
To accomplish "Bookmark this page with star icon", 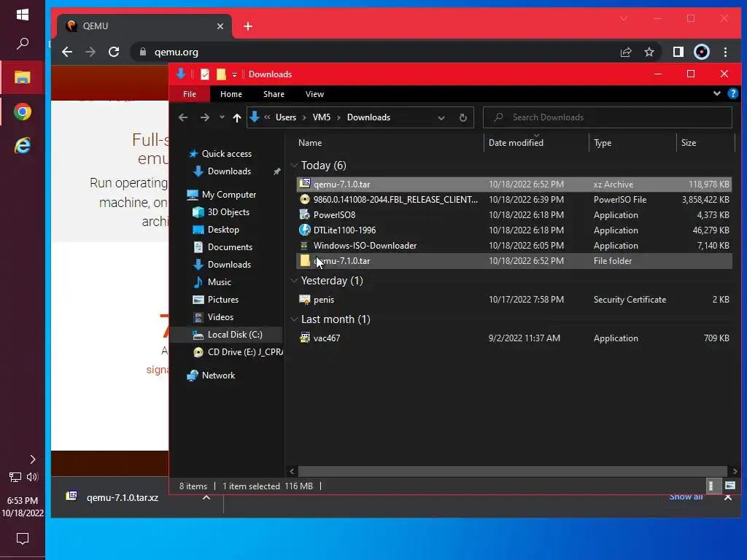I will click(649, 52).
